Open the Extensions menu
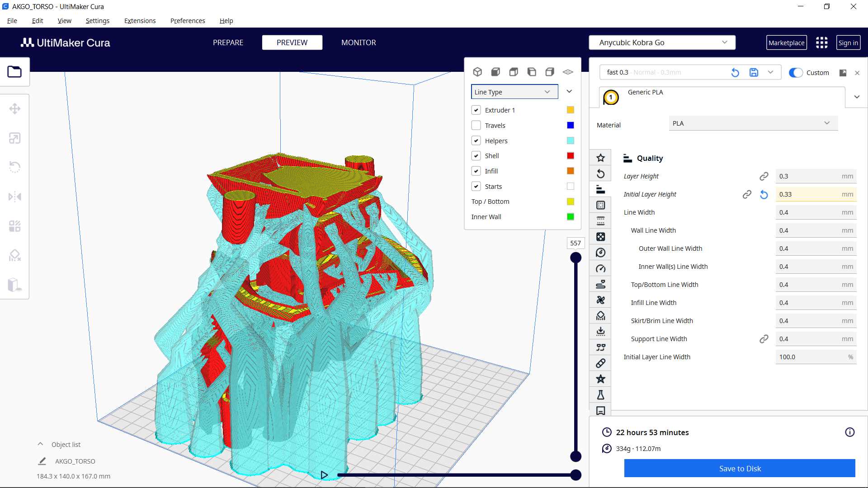Image resolution: width=868 pixels, height=488 pixels. tap(140, 20)
